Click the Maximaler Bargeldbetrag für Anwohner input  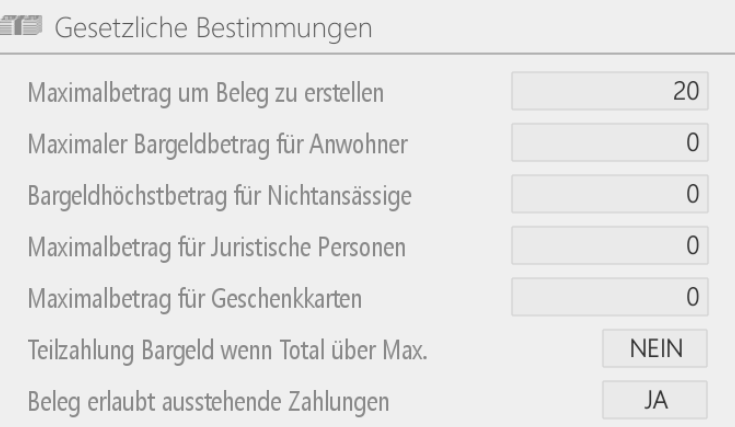pos(609,142)
